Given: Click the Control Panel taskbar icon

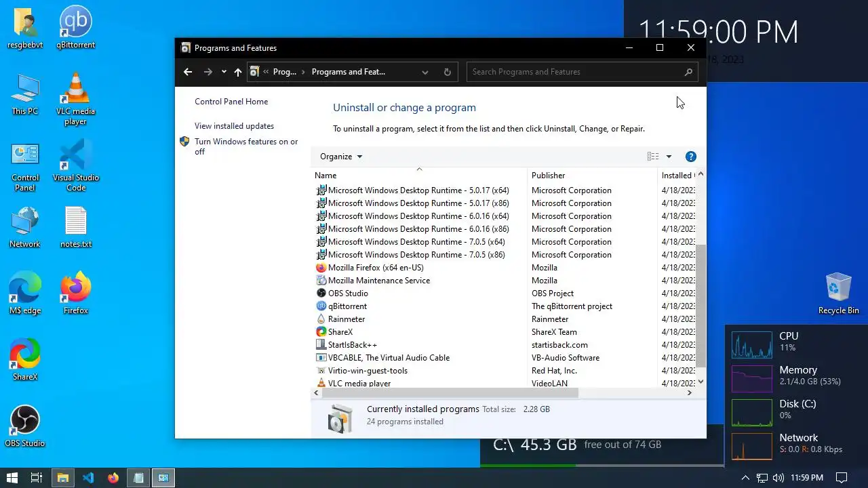Looking at the screenshot, I should pos(163,478).
